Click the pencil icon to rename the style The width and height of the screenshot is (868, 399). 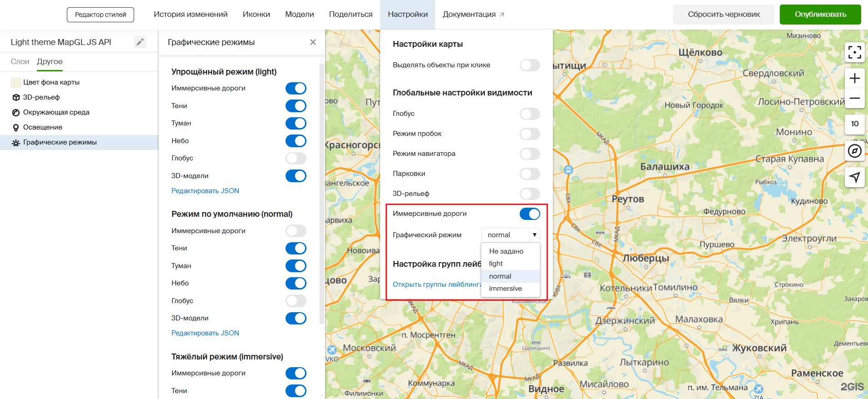click(140, 42)
